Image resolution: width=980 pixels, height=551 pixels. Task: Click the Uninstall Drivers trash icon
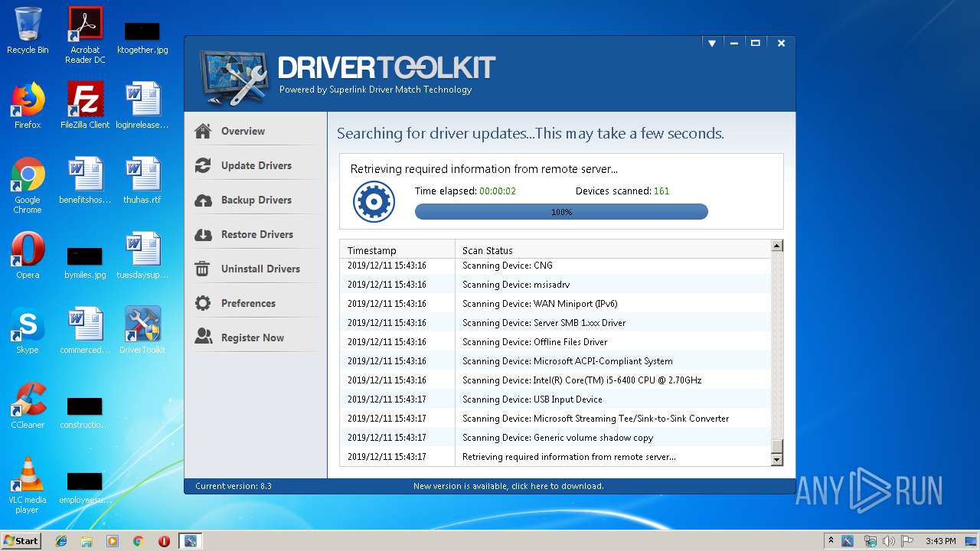tap(203, 269)
